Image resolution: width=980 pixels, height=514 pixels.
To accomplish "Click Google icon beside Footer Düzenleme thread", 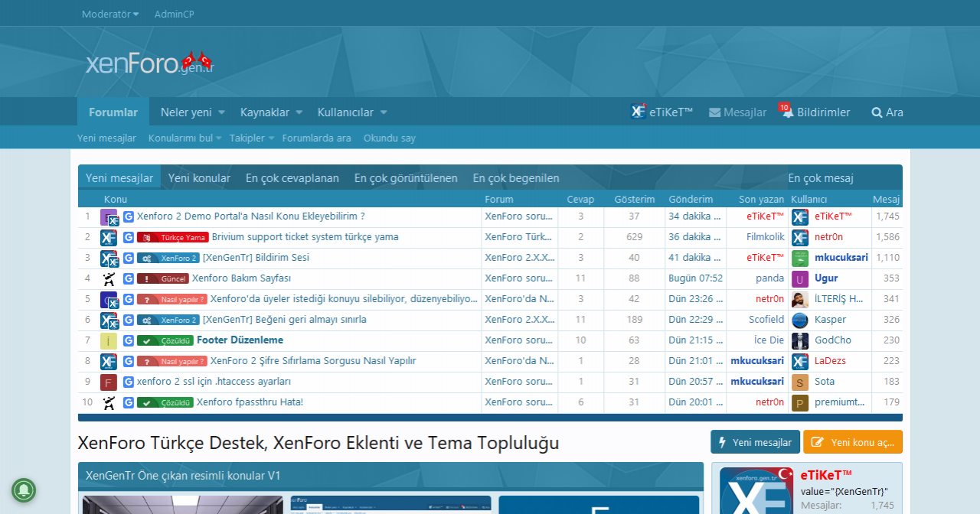I will click(129, 340).
